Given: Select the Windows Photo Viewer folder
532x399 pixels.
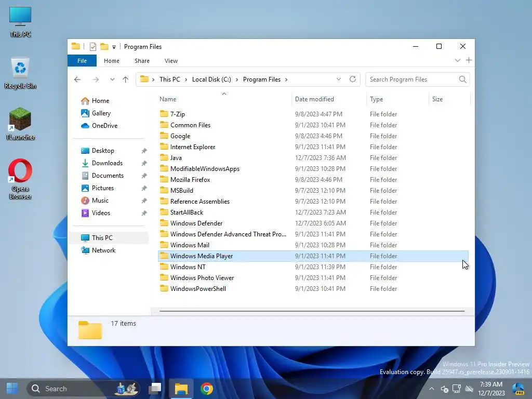Looking at the screenshot, I should point(202,278).
